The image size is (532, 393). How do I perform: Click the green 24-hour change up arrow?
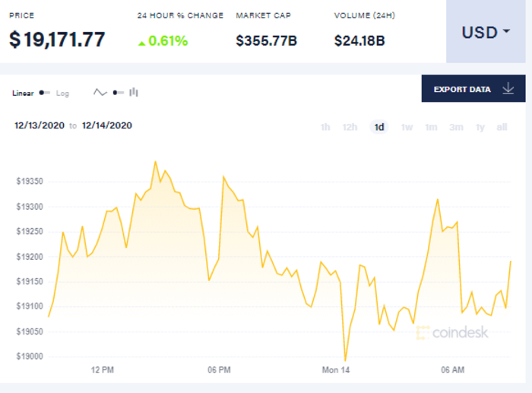coord(141,42)
